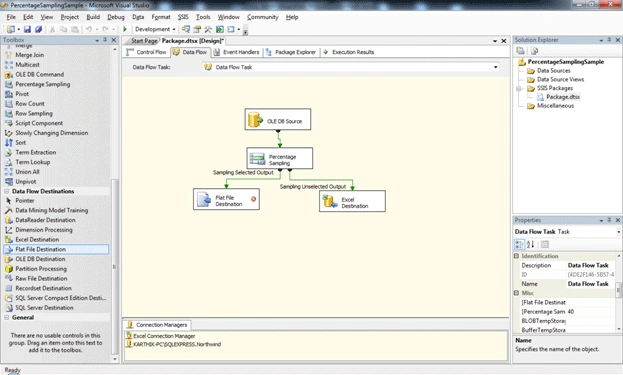
Task: Collapse the SSIS Packages tree node
Action: (519, 88)
